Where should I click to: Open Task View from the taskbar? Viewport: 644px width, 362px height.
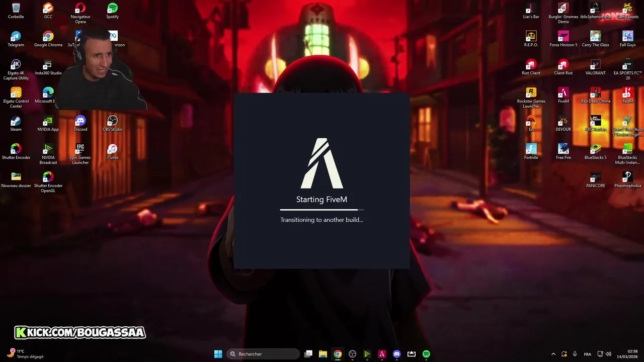click(x=308, y=354)
